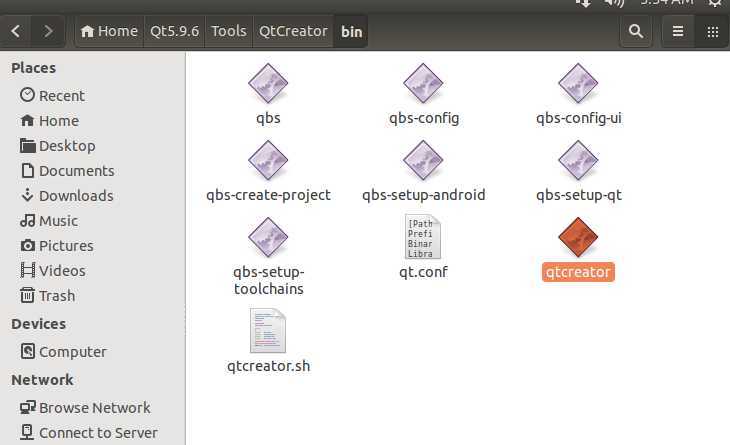Open Desktop in the sidebar
The image size is (730, 445).
(x=58, y=146)
